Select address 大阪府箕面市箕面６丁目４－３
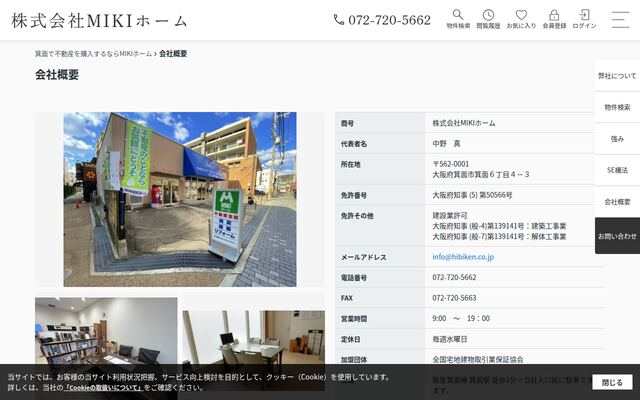This screenshot has height=400, width=640. click(481, 175)
